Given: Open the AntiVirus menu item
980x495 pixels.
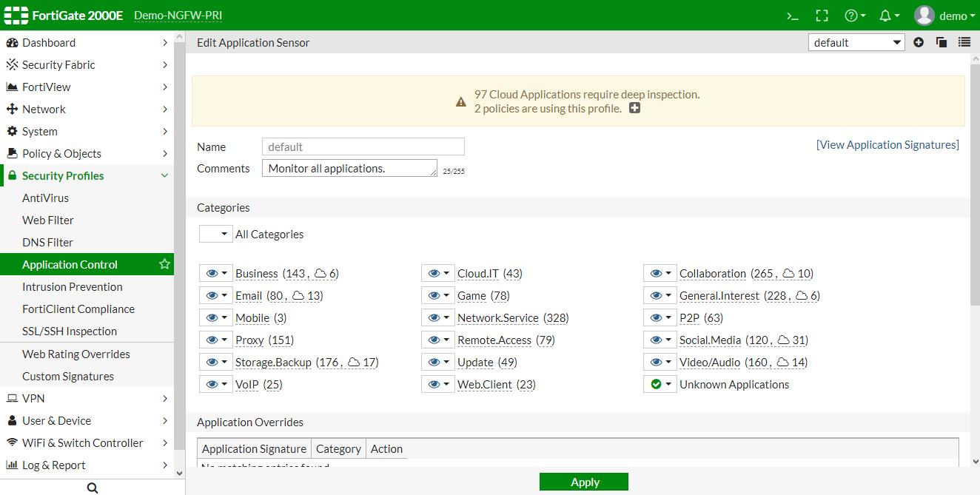Looking at the screenshot, I should click(87, 198).
